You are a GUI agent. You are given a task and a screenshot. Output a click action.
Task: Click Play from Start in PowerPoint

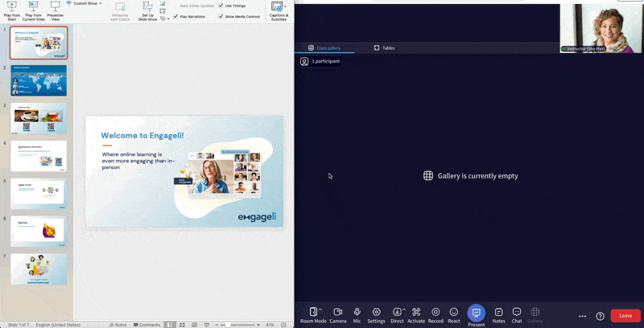(11, 10)
